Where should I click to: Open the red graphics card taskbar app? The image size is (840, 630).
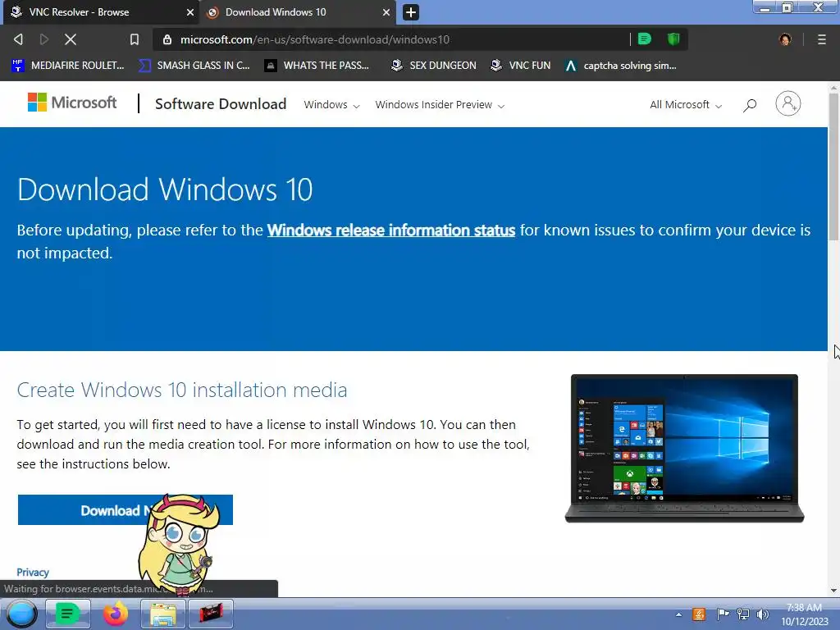click(211, 614)
